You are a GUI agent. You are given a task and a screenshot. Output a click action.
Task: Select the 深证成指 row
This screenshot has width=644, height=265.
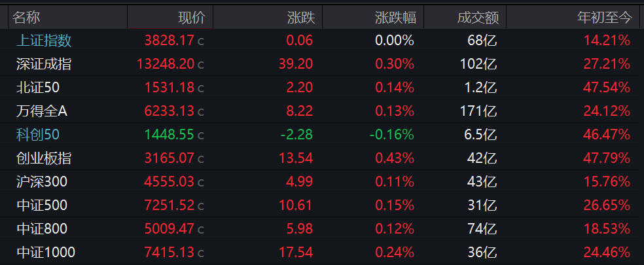[x=322, y=64]
